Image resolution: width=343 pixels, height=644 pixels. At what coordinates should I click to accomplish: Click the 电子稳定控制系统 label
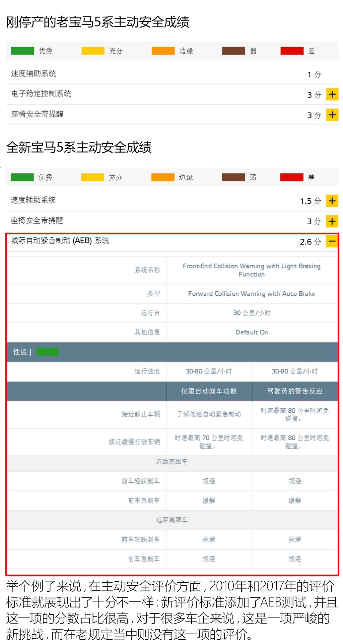(x=41, y=94)
